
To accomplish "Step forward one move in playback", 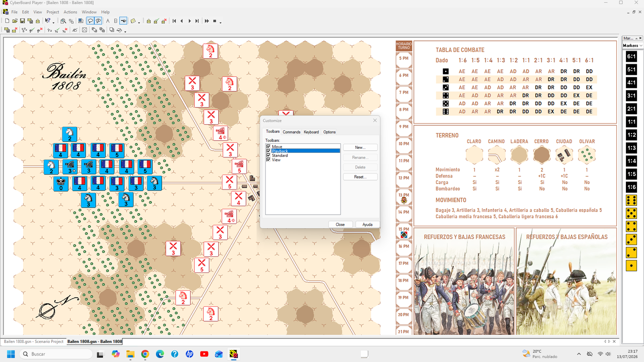I will (190, 21).
